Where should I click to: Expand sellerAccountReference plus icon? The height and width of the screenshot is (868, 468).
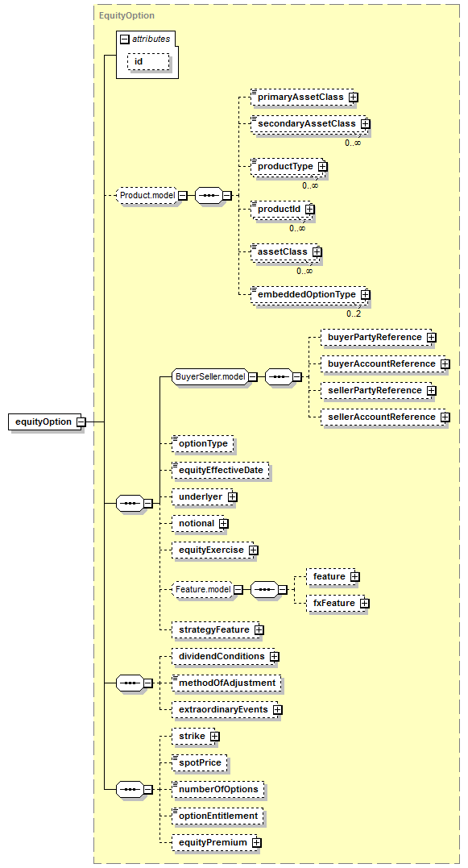tap(445, 417)
